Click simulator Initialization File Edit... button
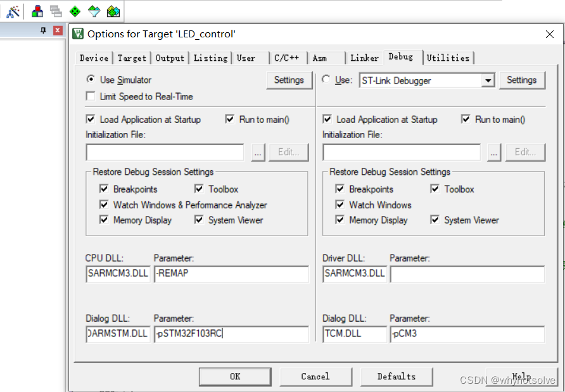 pos(289,153)
